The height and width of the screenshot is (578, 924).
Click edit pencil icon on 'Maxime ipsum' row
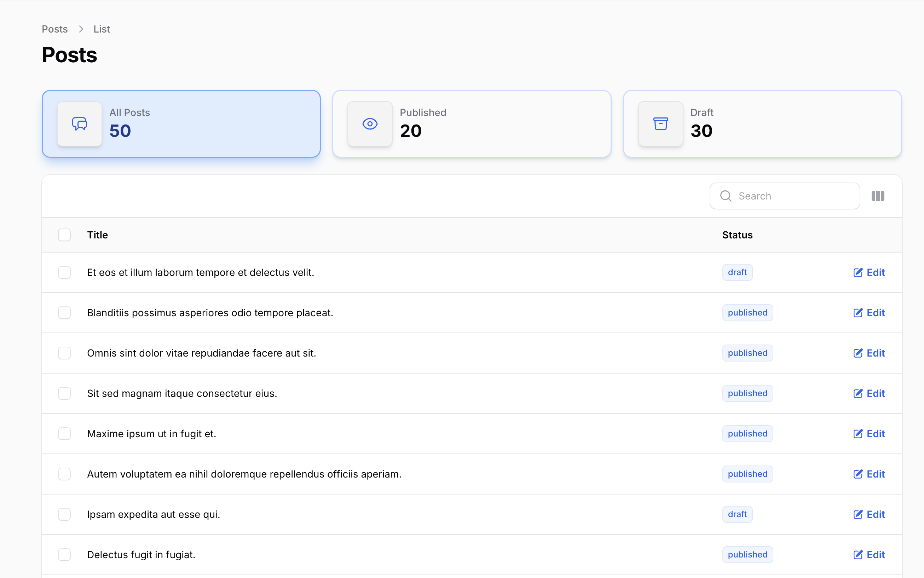click(858, 434)
